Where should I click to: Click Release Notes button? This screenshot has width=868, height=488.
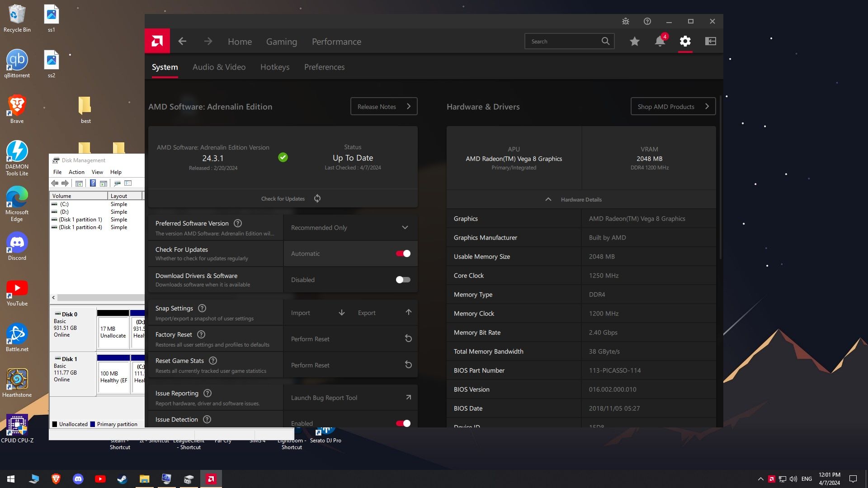tap(384, 107)
